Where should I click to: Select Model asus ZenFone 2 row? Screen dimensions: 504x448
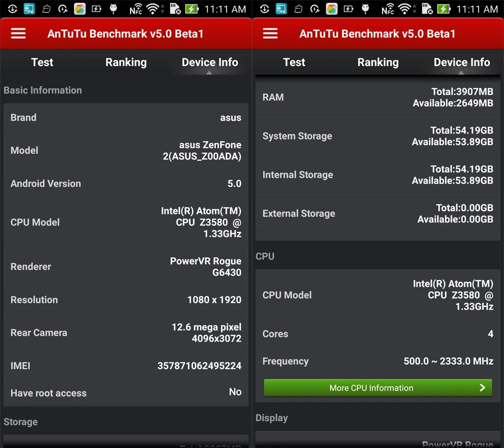[x=126, y=150]
